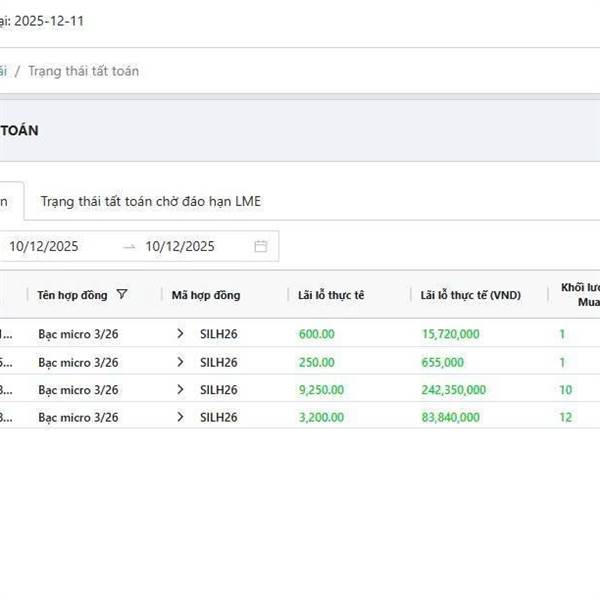Image resolution: width=600 pixels, height=600 pixels.
Task: Click the Lãi lỗ thực tế (VND) column header
Action: tap(471, 295)
